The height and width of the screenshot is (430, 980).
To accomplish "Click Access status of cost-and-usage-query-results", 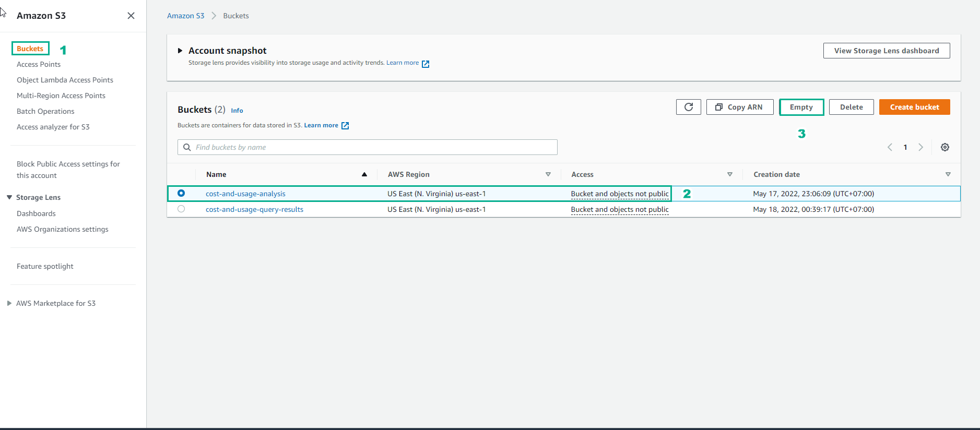I will point(620,209).
